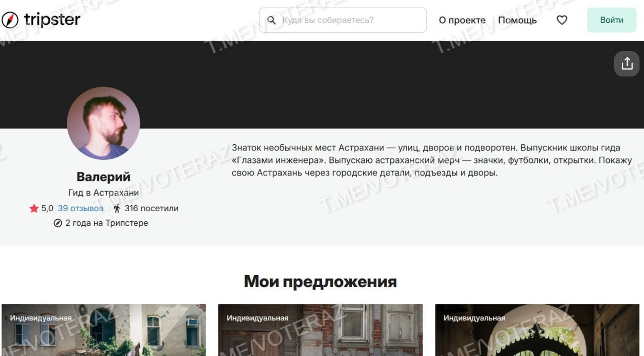The width and height of the screenshot is (644, 356).
Task: Click the Tripster compass logo icon
Action: 10,20
